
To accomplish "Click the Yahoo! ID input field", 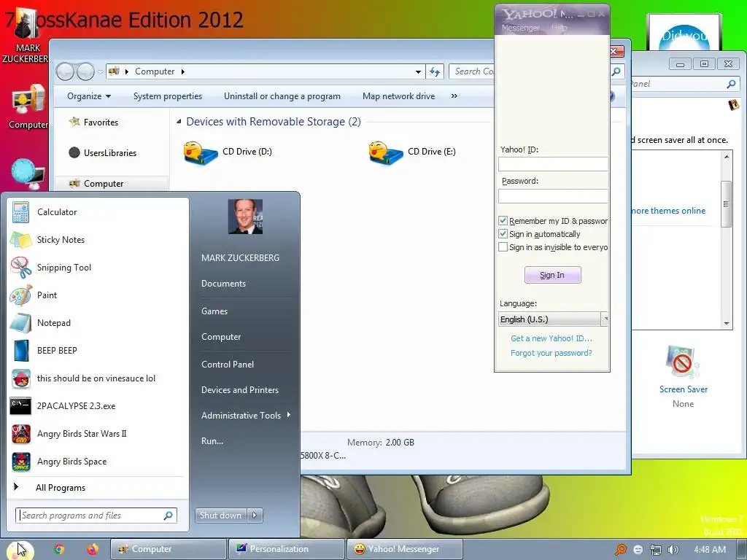I will pos(553,164).
